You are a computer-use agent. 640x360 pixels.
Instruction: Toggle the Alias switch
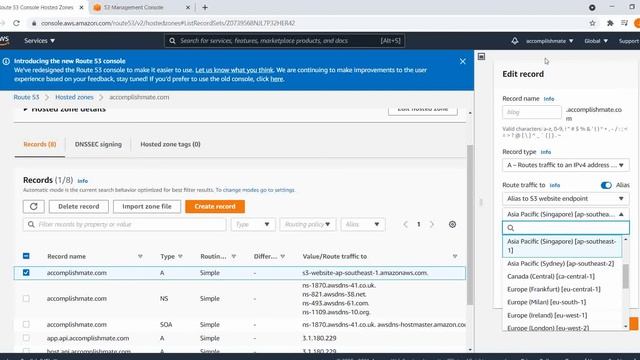pyautogui.click(x=606, y=185)
